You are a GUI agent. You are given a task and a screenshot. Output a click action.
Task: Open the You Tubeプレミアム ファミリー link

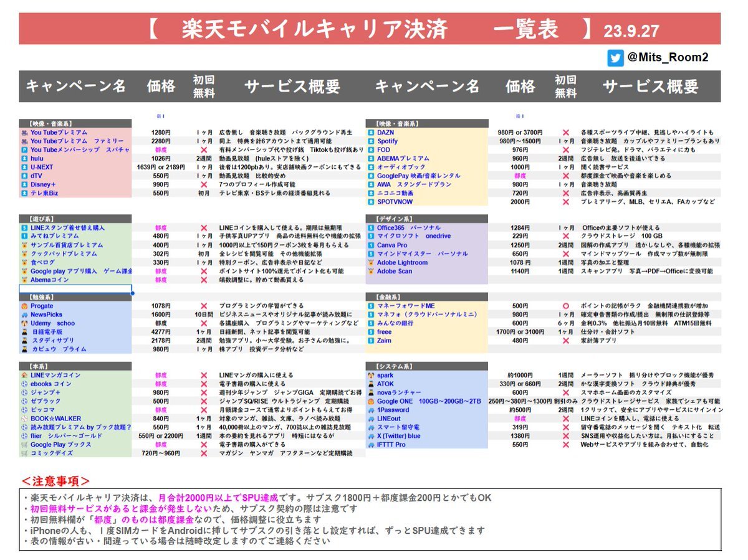click(77, 141)
